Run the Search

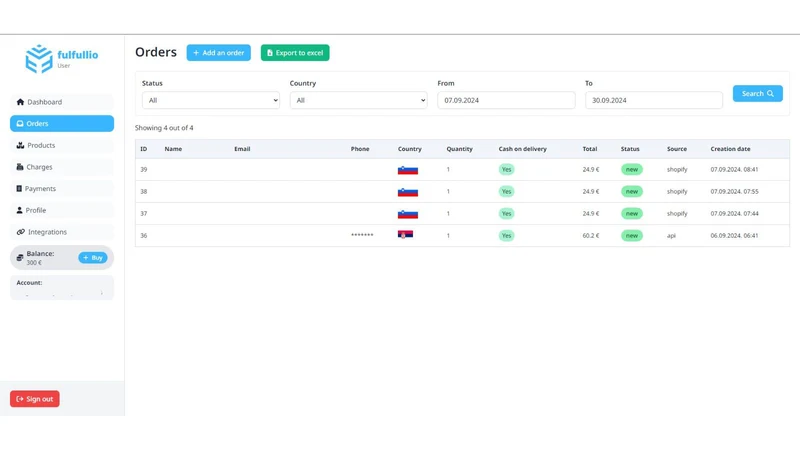pos(758,93)
